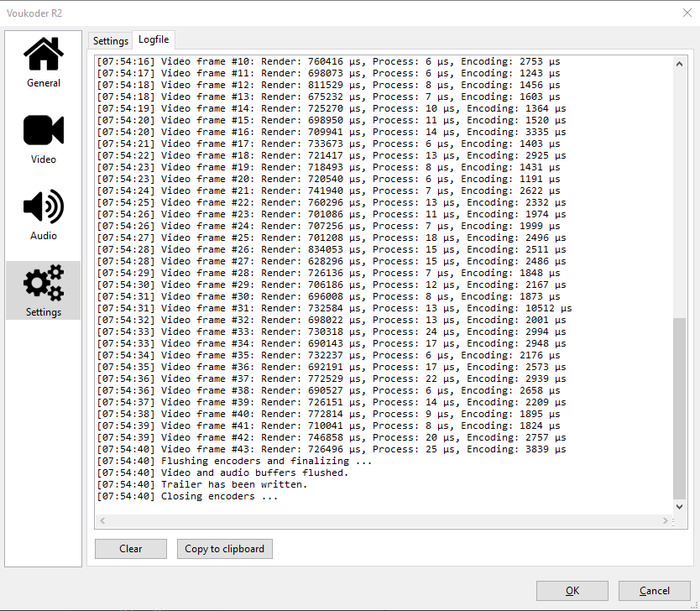Image resolution: width=700 pixels, height=611 pixels.
Task: Click Copy to clipboard button
Action: 224,549
